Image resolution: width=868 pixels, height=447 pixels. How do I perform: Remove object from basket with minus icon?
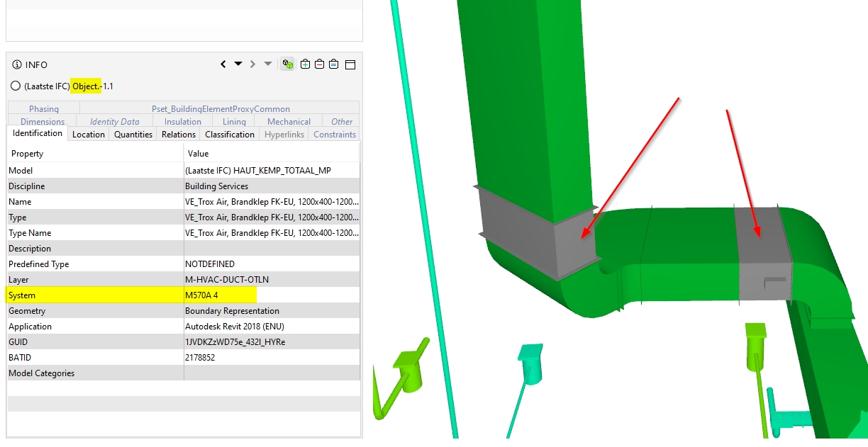[x=319, y=64]
